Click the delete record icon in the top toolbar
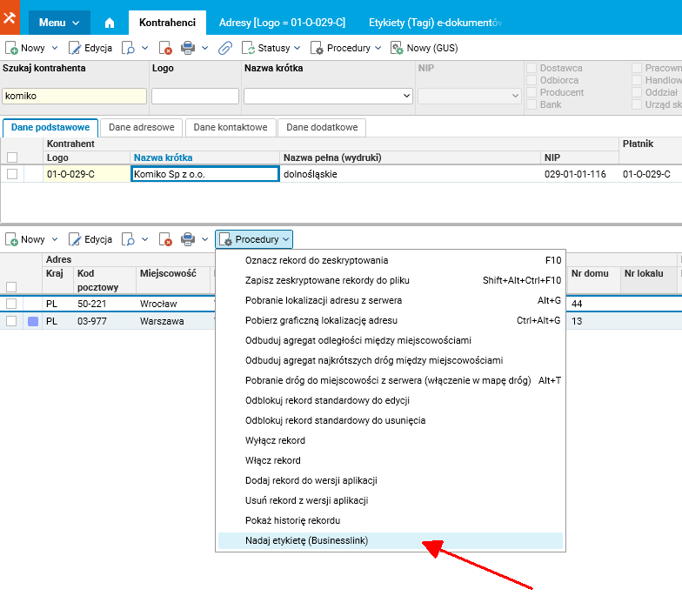The image size is (682, 616). coord(165,48)
